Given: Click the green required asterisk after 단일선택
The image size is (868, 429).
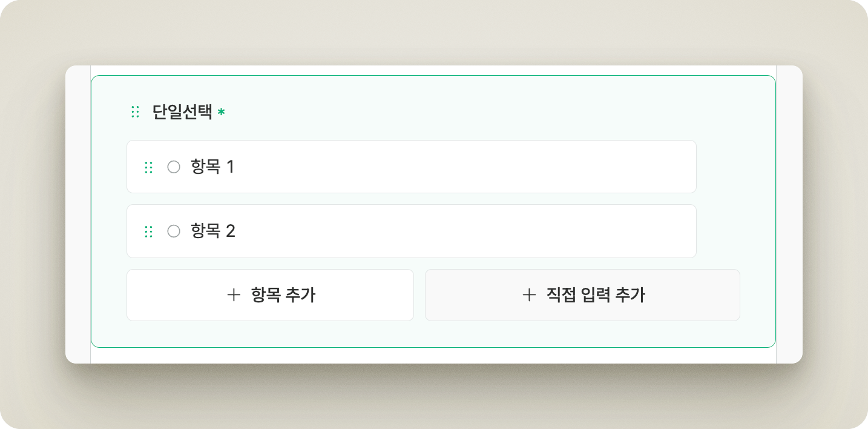Looking at the screenshot, I should pos(222,112).
